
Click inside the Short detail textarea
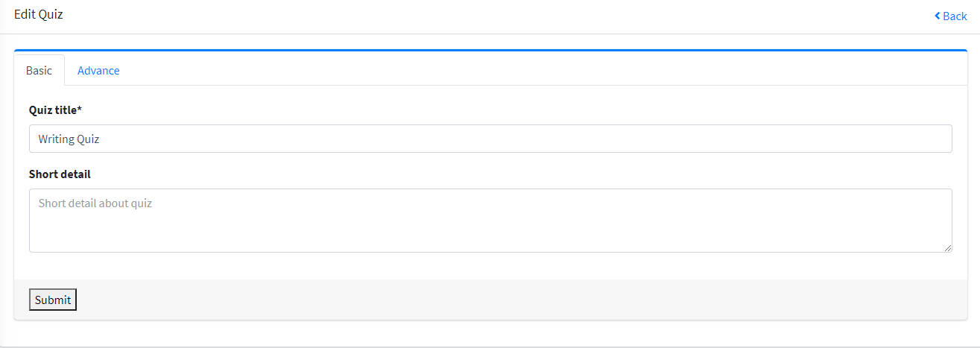490,221
